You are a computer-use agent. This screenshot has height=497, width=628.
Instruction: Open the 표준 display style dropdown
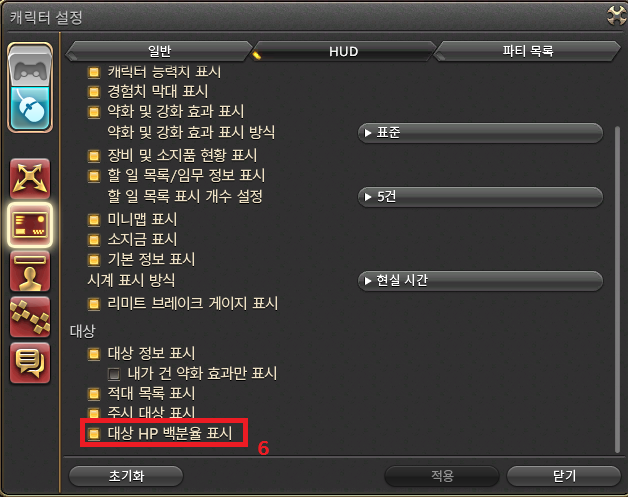pyautogui.click(x=480, y=133)
